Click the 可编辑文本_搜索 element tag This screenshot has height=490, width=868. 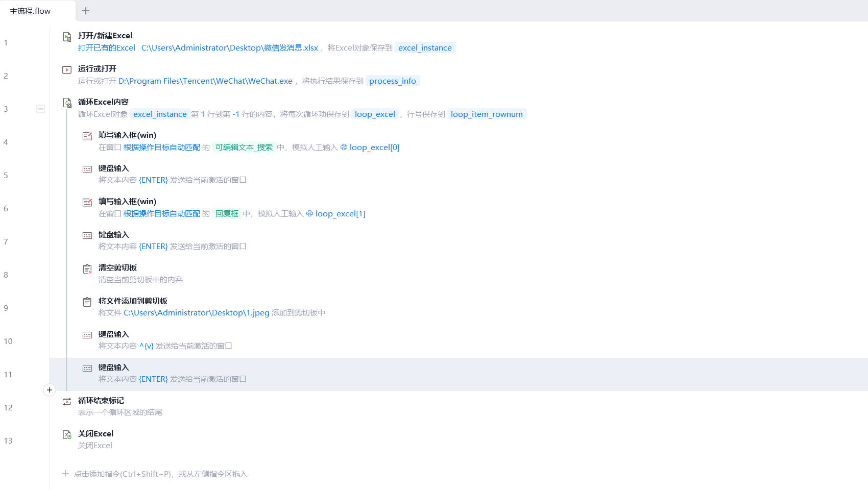(244, 148)
